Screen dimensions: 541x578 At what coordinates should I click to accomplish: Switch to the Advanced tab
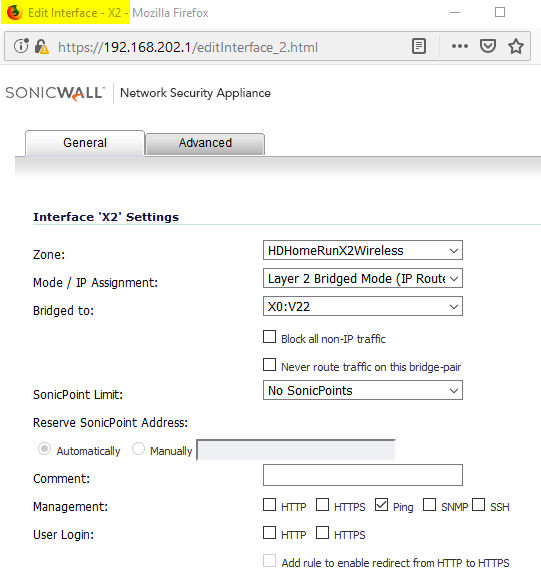[205, 143]
